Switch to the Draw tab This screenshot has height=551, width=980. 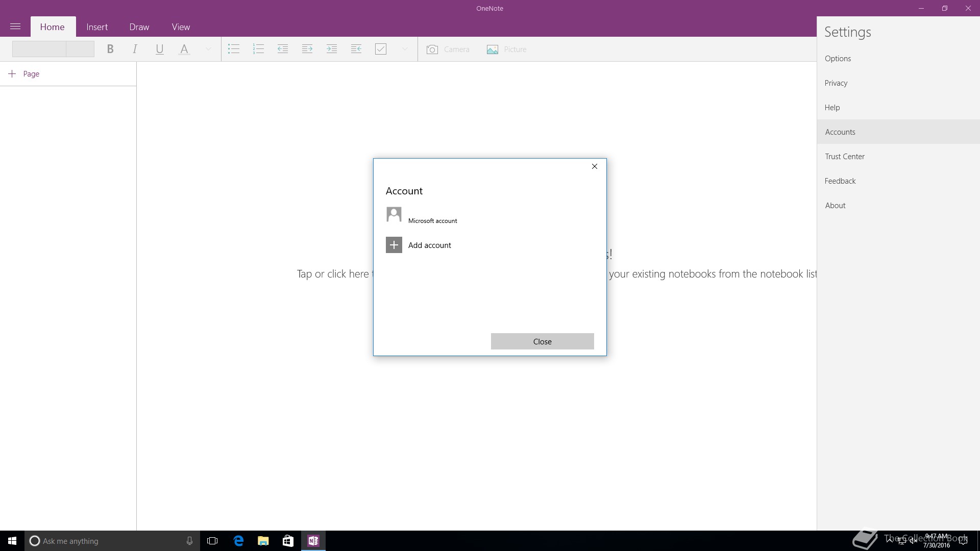(139, 27)
